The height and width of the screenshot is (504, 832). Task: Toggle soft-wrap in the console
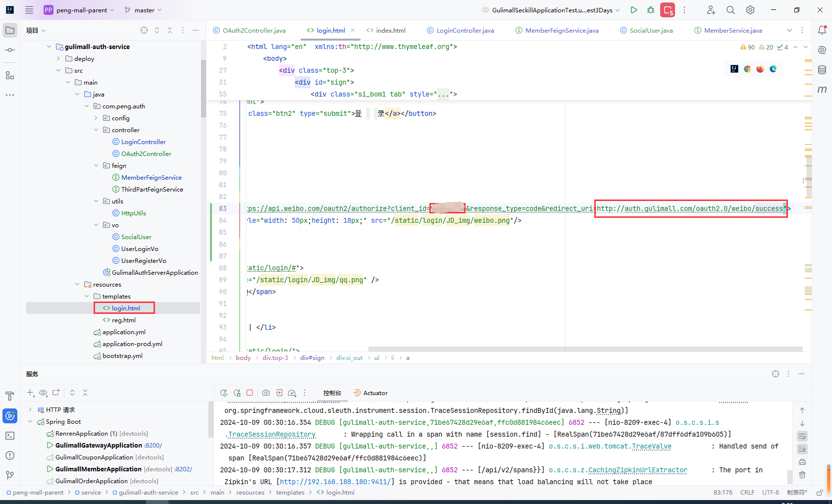click(x=802, y=436)
